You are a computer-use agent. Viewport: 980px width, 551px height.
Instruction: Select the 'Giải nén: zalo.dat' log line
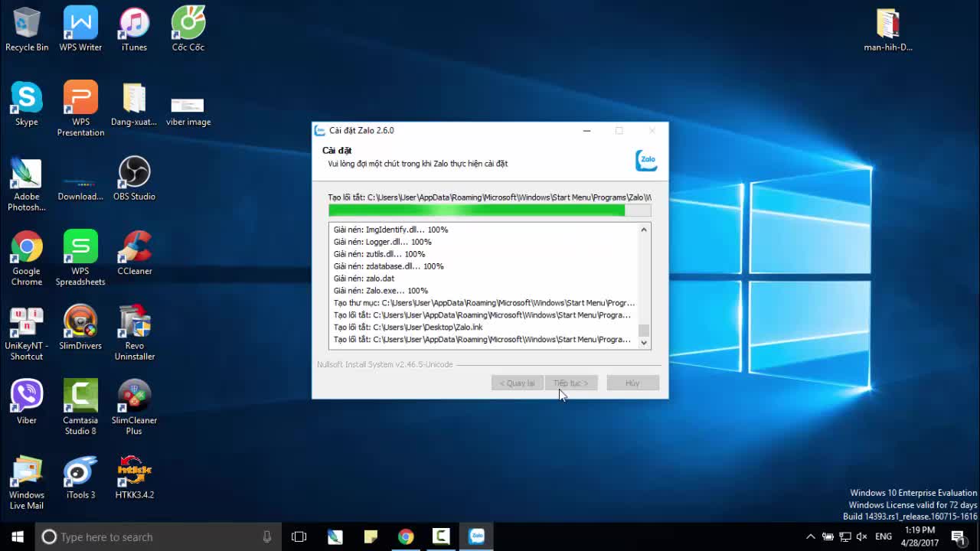tap(364, 279)
